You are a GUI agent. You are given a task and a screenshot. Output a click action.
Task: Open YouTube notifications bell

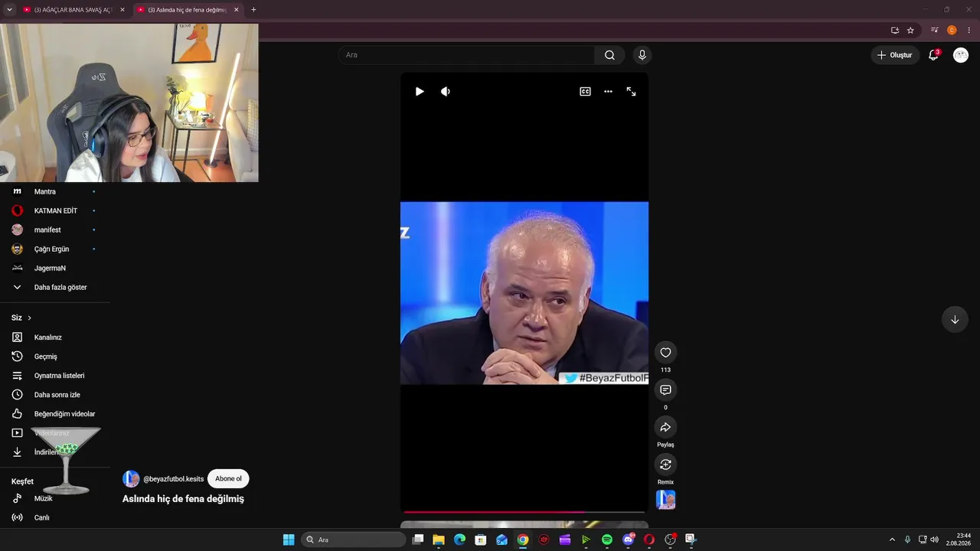[x=933, y=55]
